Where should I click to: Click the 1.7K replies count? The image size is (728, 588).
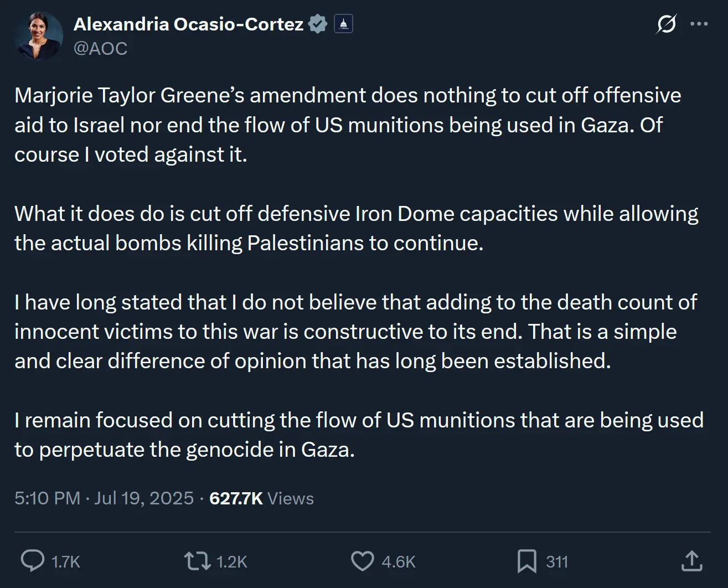click(x=66, y=562)
